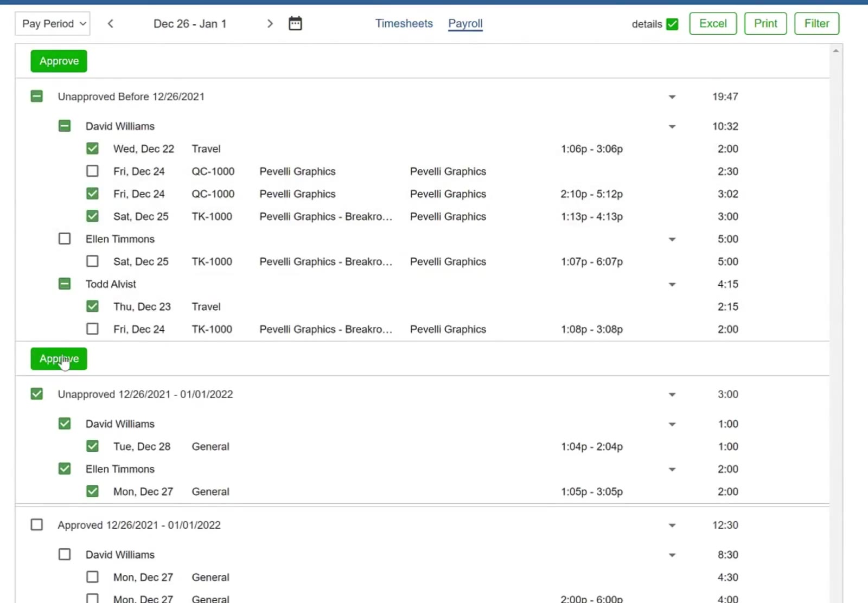The image size is (868, 603).
Task: Switch to the Timesheets tab
Action: pos(404,23)
